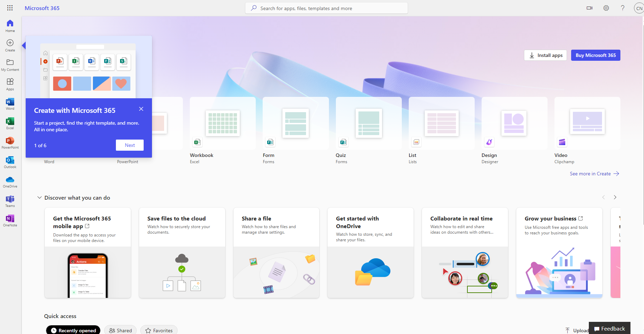
Task: Select the Favorites tab
Action: click(159, 330)
